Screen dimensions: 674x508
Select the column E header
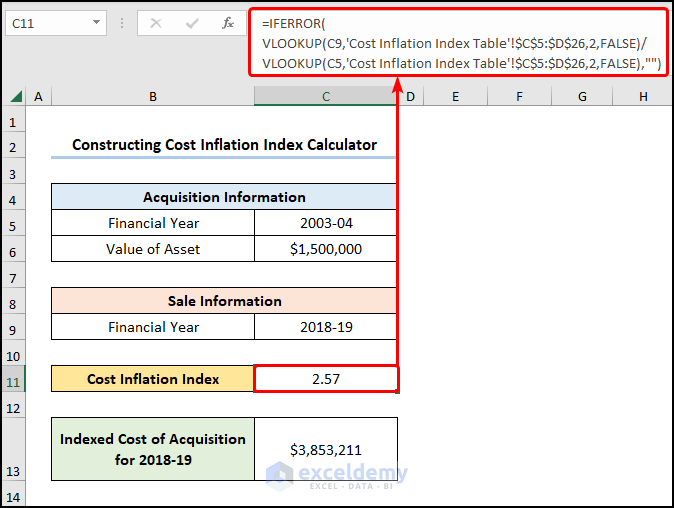(x=454, y=96)
